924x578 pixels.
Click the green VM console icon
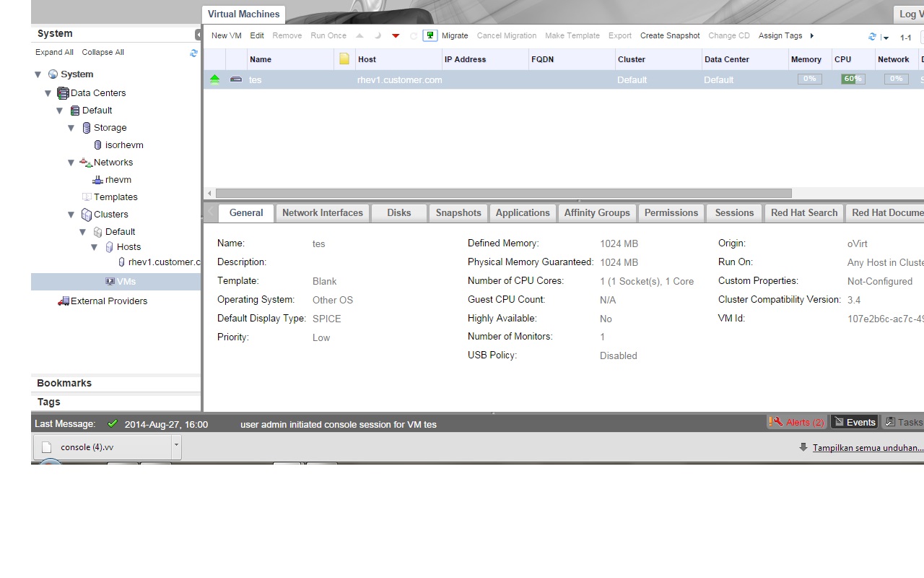[430, 35]
